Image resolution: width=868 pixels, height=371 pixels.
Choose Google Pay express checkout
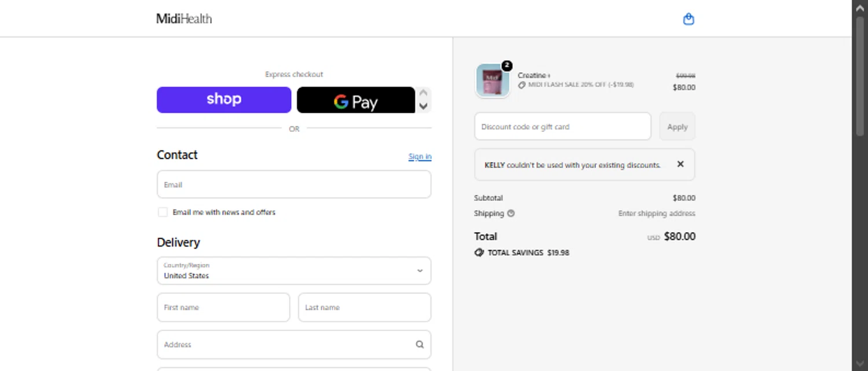click(x=356, y=100)
